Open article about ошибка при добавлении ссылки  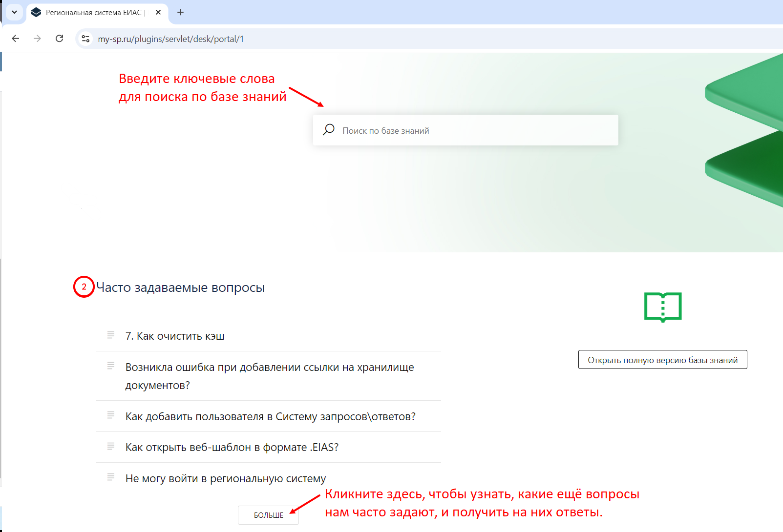click(x=270, y=376)
